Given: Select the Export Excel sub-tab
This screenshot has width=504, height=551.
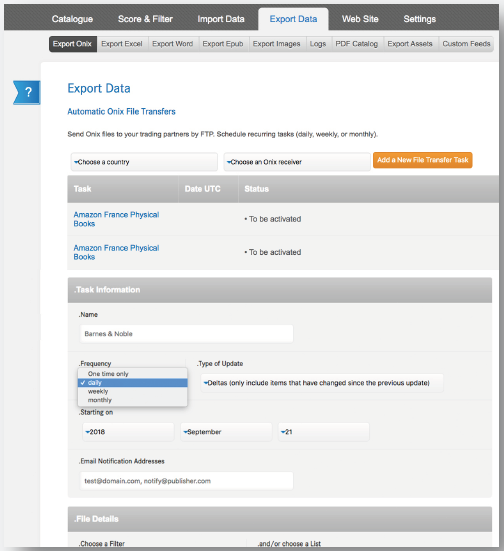Looking at the screenshot, I should (x=122, y=44).
